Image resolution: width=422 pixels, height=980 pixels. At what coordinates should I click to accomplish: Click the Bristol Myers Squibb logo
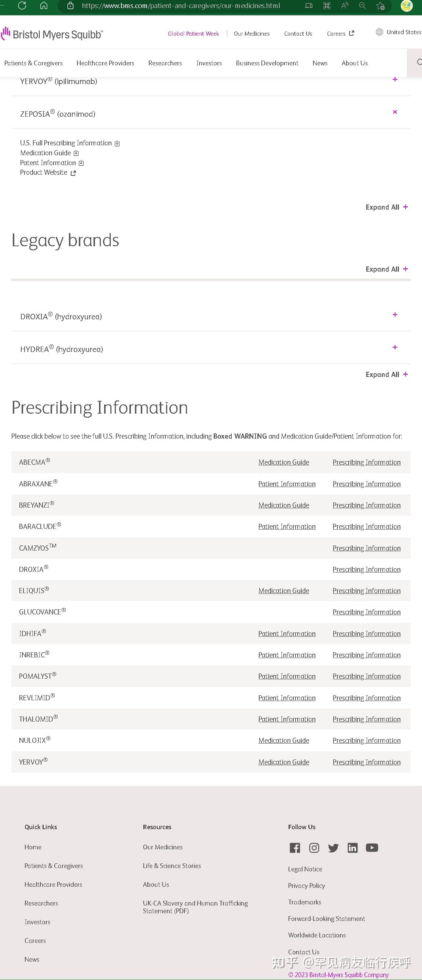(52, 34)
